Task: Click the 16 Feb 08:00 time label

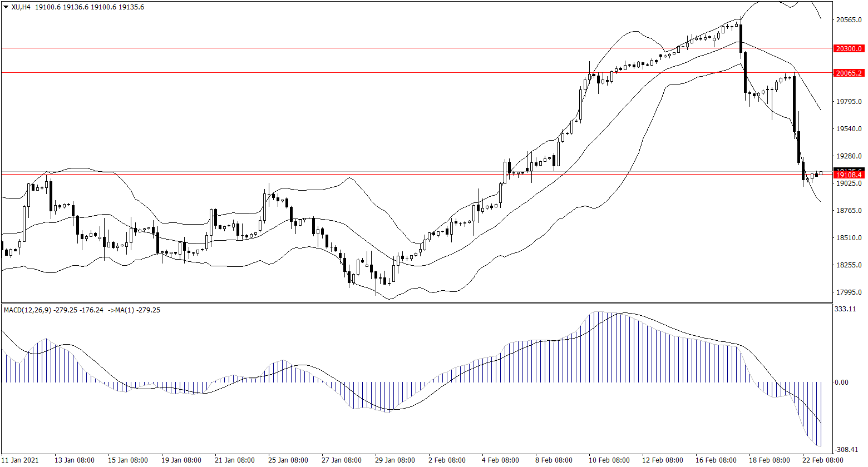Action: [716, 460]
